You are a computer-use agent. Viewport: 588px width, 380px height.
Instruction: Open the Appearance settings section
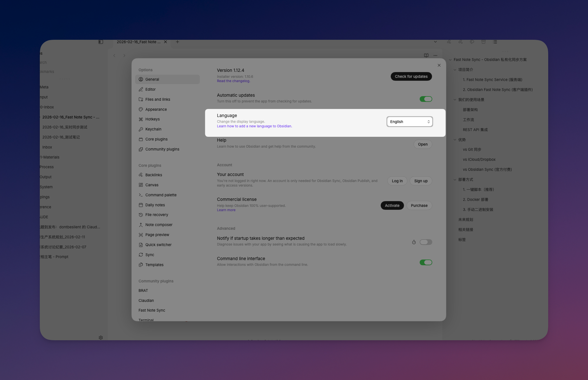pos(156,109)
